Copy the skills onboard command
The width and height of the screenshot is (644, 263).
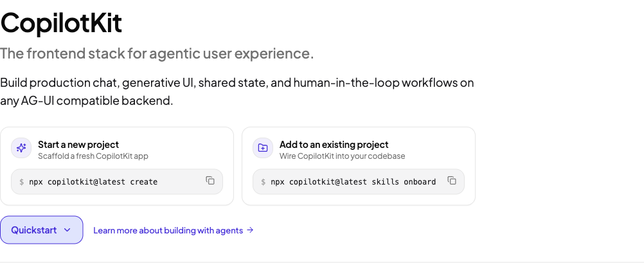coord(451,181)
